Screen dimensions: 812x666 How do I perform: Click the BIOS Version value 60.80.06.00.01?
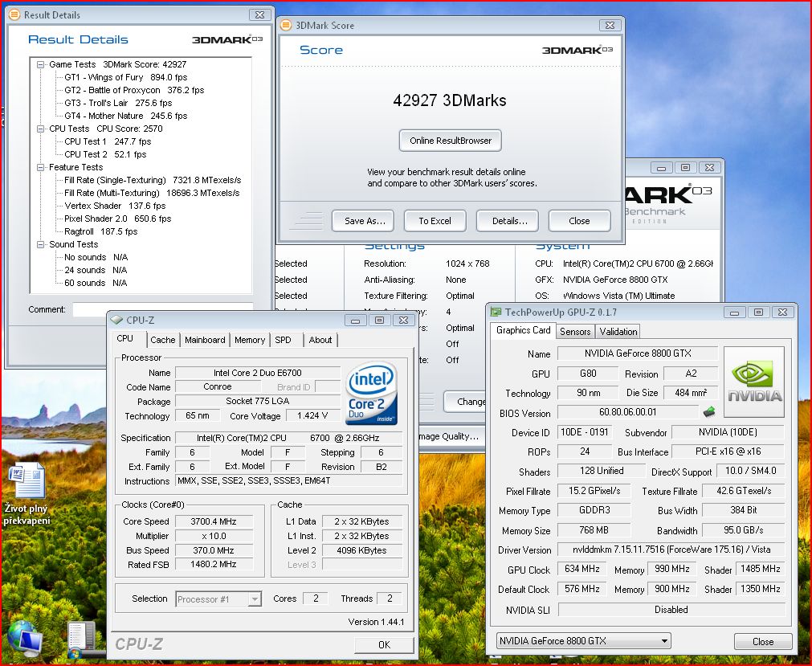pos(627,412)
